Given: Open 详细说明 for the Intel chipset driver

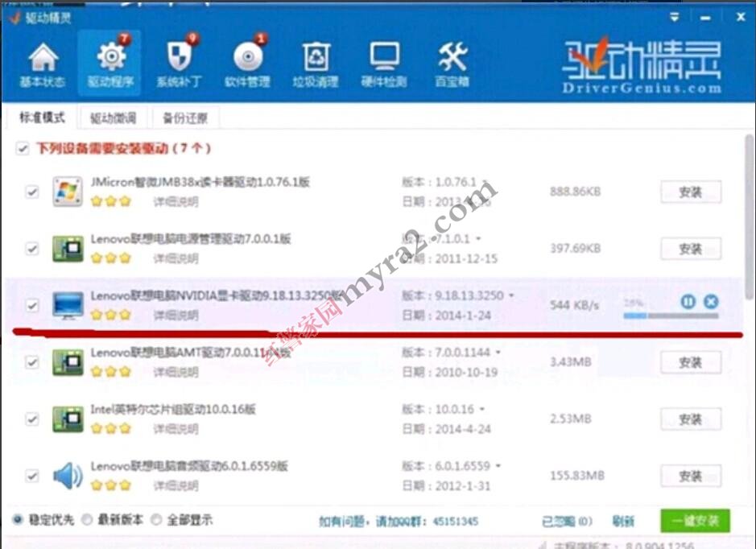Looking at the screenshot, I should (176, 429).
